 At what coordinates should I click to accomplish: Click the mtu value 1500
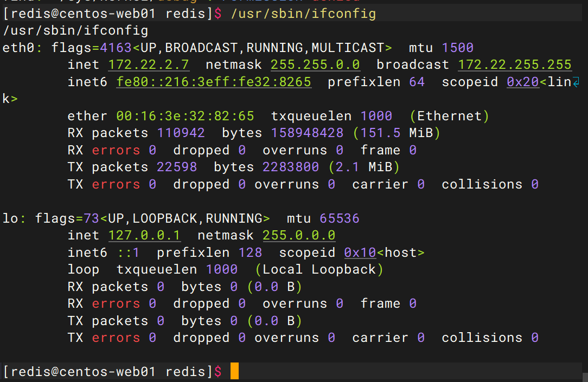pyautogui.click(x=458, y=48)
